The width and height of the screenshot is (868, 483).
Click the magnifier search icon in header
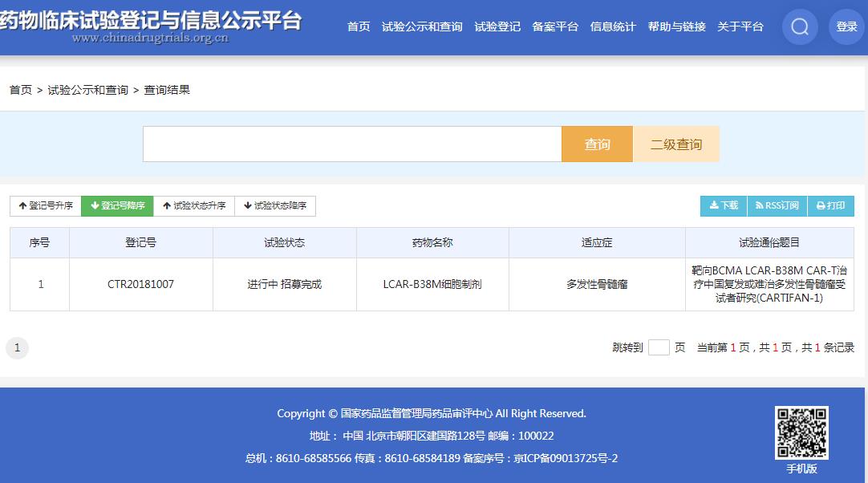coord(799,27)
